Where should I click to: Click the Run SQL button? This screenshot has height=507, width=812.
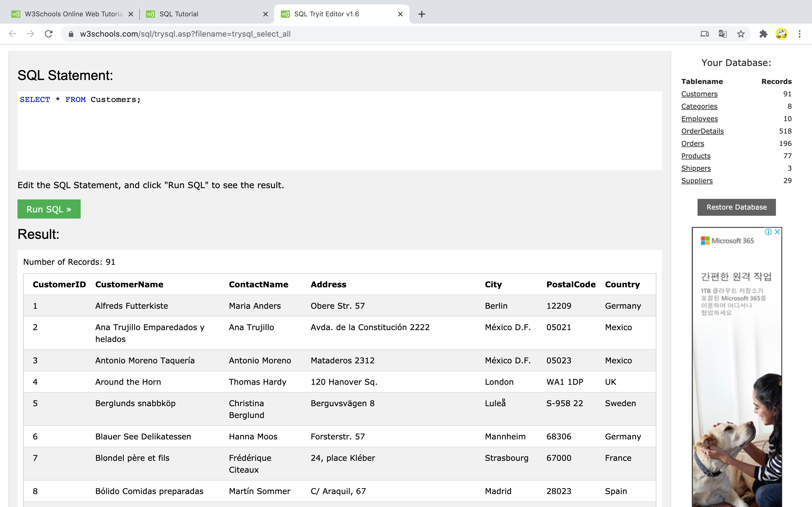(49, 209)
